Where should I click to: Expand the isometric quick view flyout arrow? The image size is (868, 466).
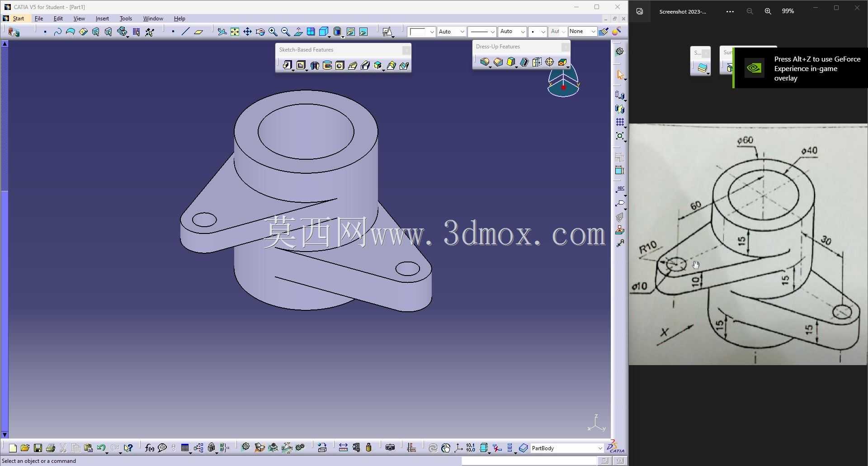tap(330, 36)
